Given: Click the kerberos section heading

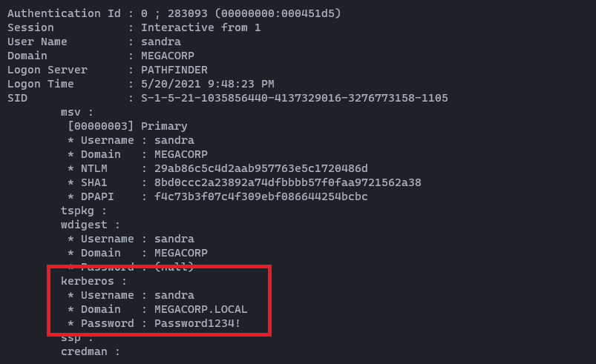Looking at the screenshot, I should tap(94, 281).
